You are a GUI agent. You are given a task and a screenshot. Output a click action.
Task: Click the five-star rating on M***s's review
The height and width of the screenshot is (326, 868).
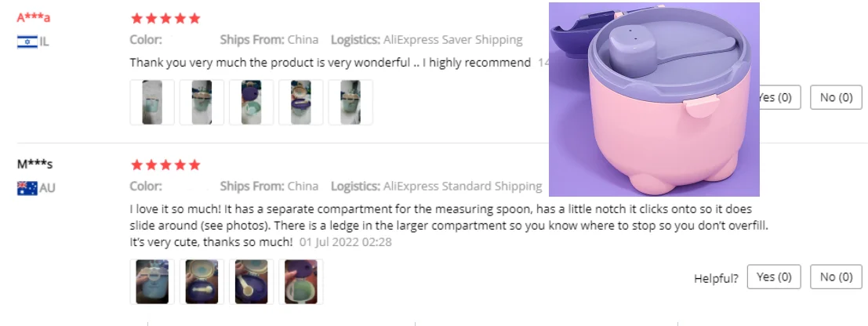tap(165, 165)
